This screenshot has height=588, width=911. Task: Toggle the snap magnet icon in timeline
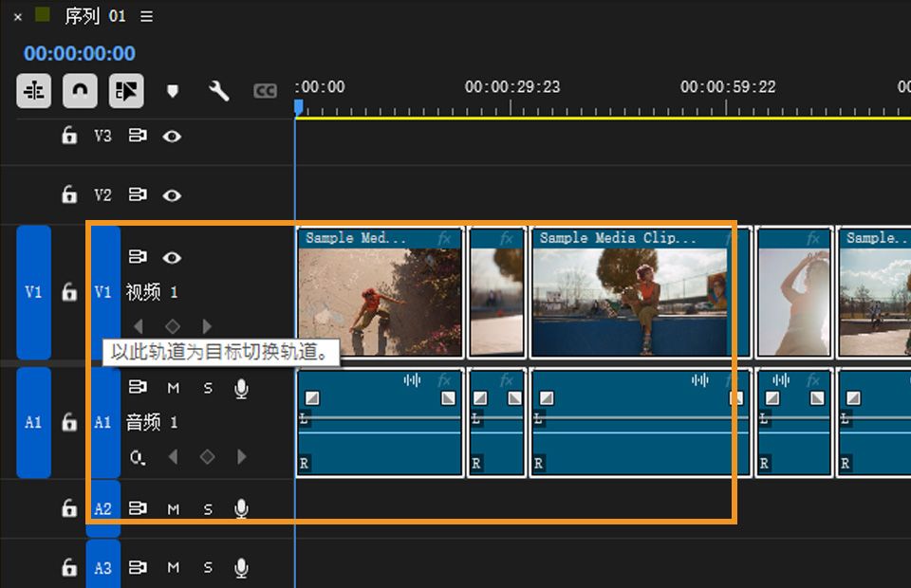coord(80,90)
